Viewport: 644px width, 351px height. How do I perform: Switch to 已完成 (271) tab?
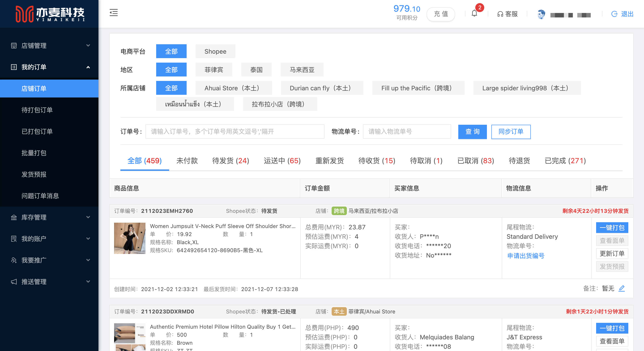coord(565,161)
